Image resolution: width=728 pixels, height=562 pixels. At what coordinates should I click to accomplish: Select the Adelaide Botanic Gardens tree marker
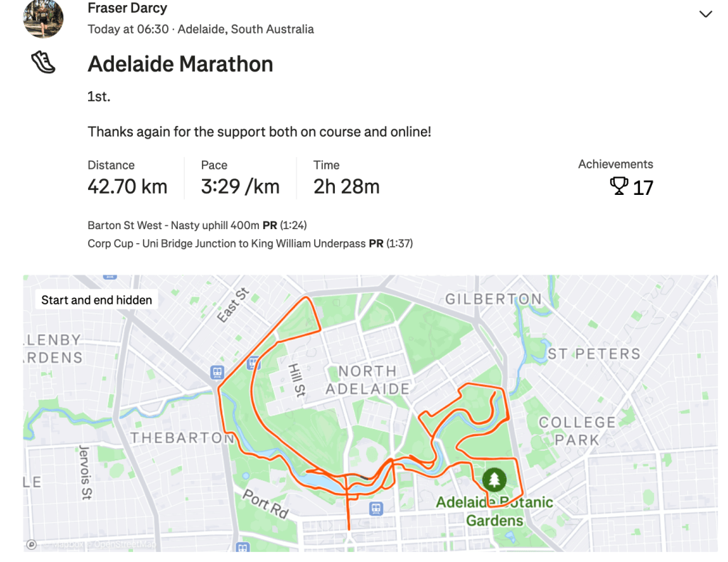click(495, 479)
